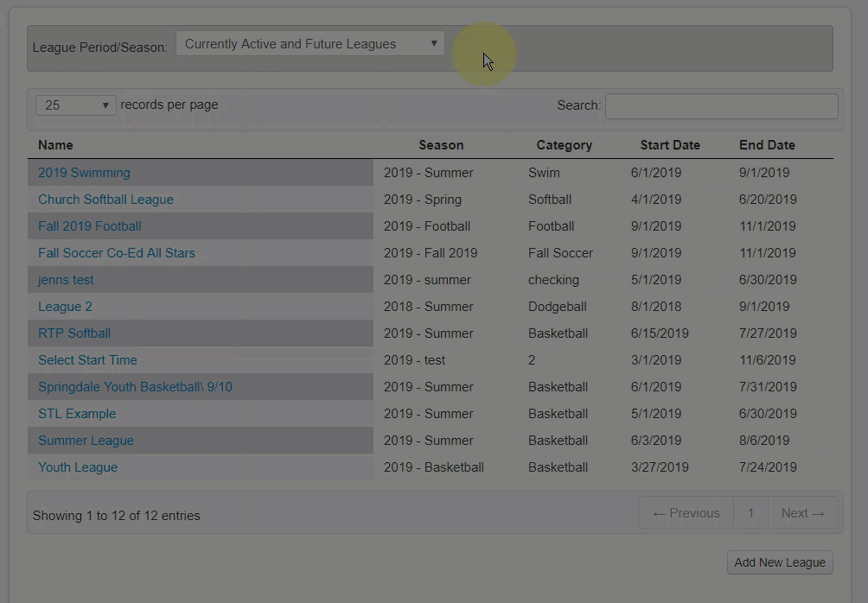Sort table by Start Date column
Viewport: 868px width, 603px height.
[670, 145]
